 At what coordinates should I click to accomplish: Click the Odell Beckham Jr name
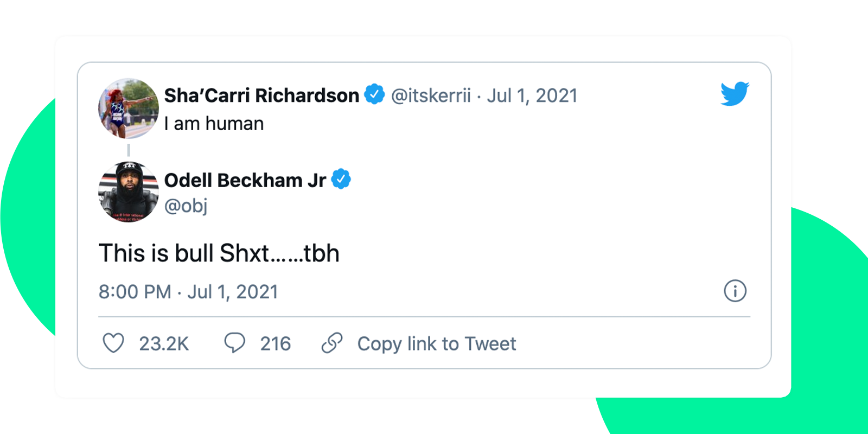[x=245, y=180]
